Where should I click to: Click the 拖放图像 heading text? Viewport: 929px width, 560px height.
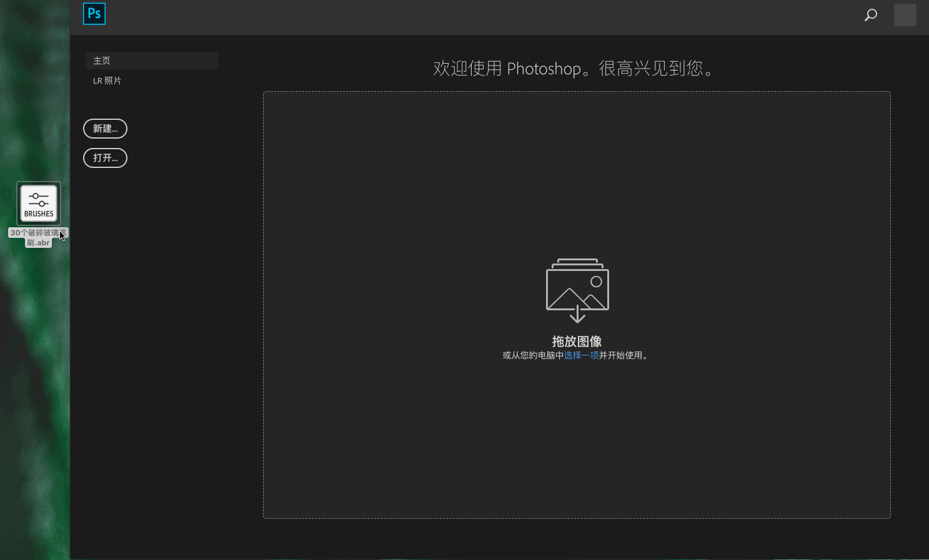[577, 341]
